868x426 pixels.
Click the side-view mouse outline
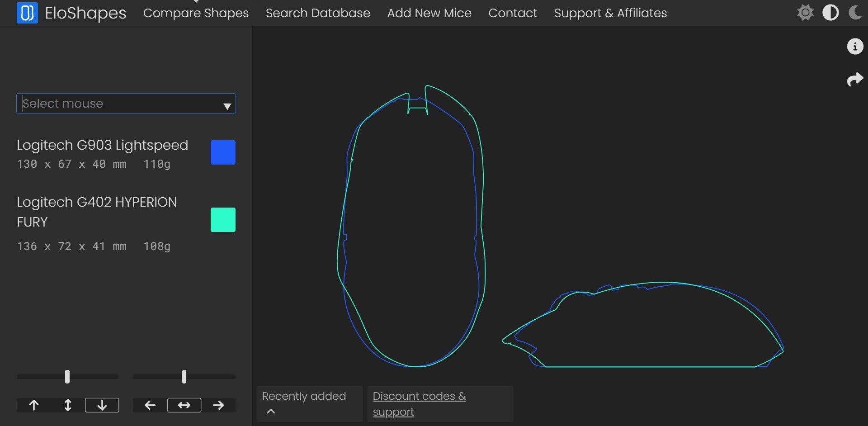click(642, 324)
